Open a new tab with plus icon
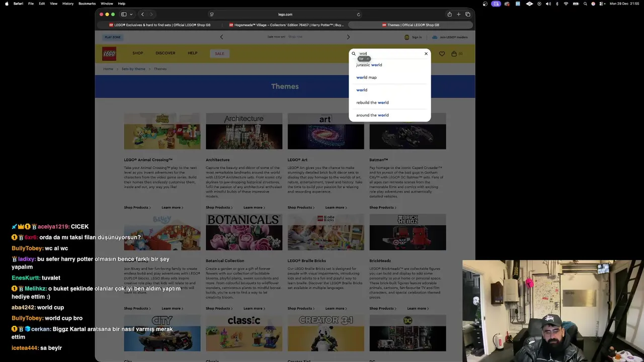 tap(458, 15)
